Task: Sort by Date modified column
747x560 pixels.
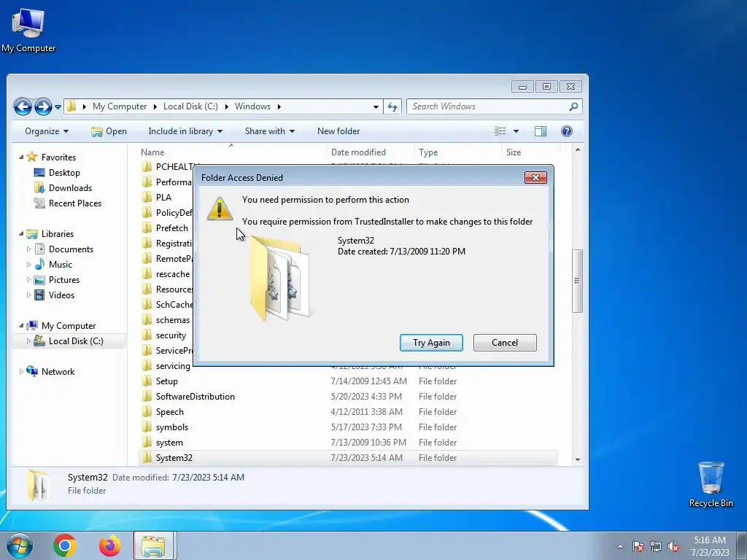Action: click(358, 152)
